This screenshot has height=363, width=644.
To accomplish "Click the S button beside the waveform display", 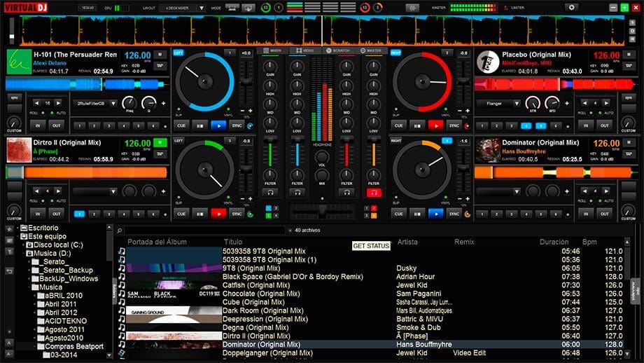I will [x=633, y=23].
